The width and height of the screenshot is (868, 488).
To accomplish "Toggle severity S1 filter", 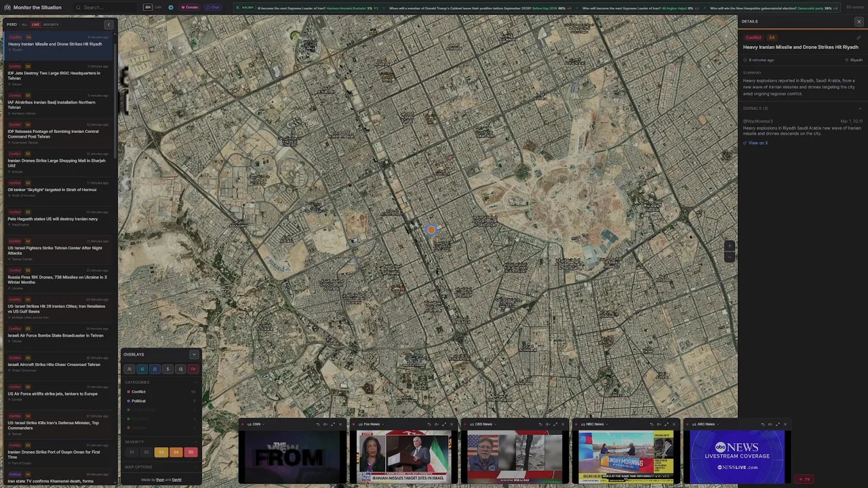I will [132, 452].
